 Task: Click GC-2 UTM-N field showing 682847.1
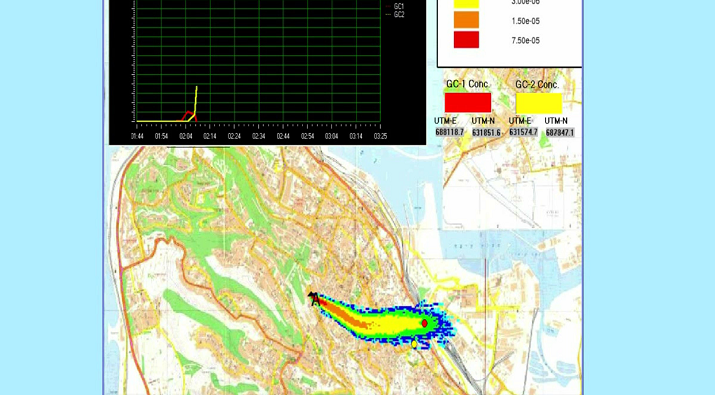pyautogui.click(x=560, y=133)
